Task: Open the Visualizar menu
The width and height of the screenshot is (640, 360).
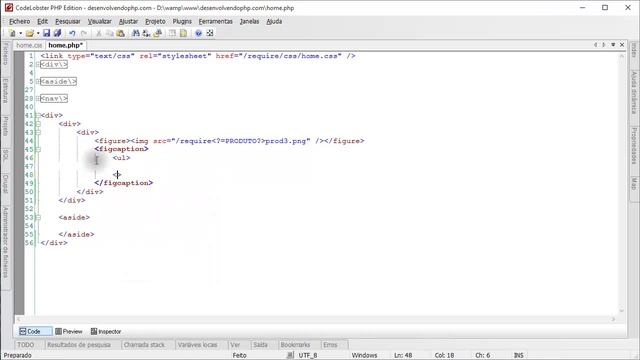Action: pyautogui.click(x=100, y=21)
